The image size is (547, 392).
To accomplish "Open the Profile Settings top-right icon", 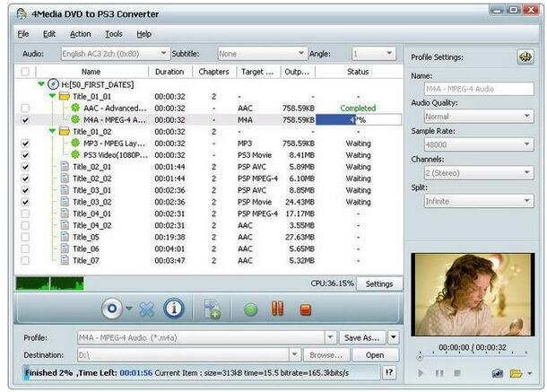I will (x=525, y=57).
